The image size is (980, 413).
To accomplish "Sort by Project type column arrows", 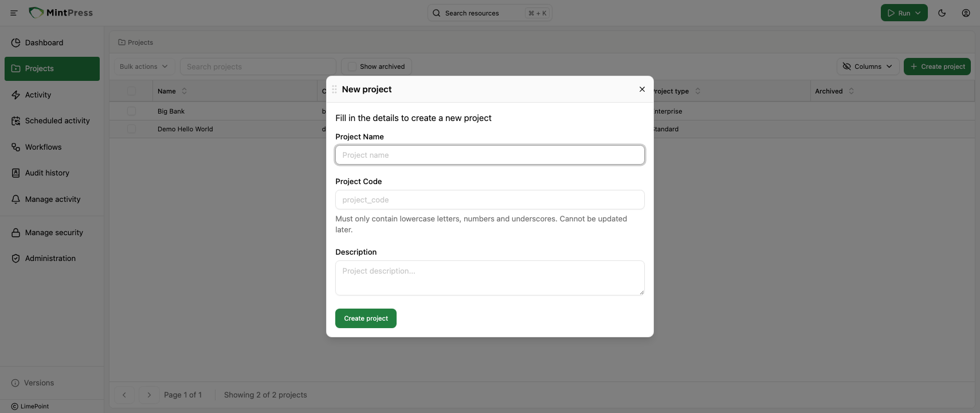I will coord(697,91).
